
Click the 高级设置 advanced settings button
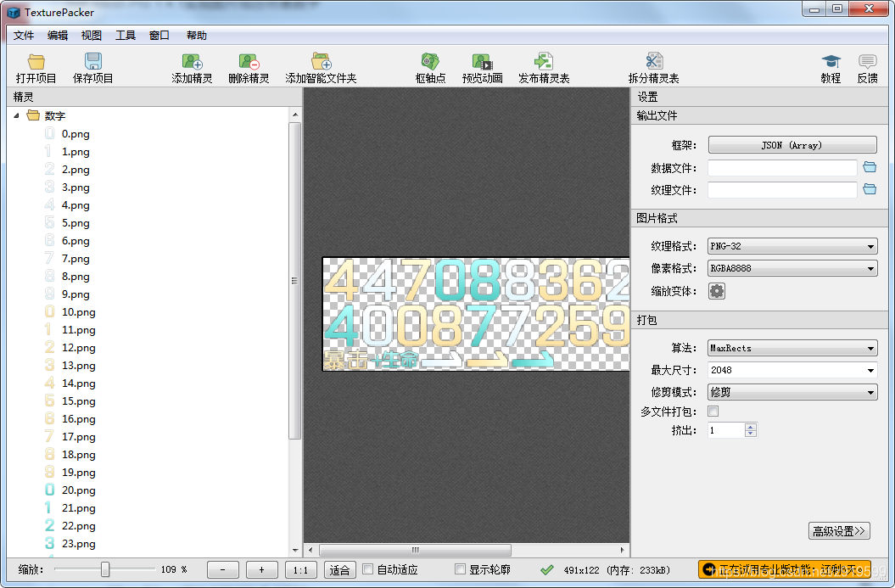tap(839, 530)
